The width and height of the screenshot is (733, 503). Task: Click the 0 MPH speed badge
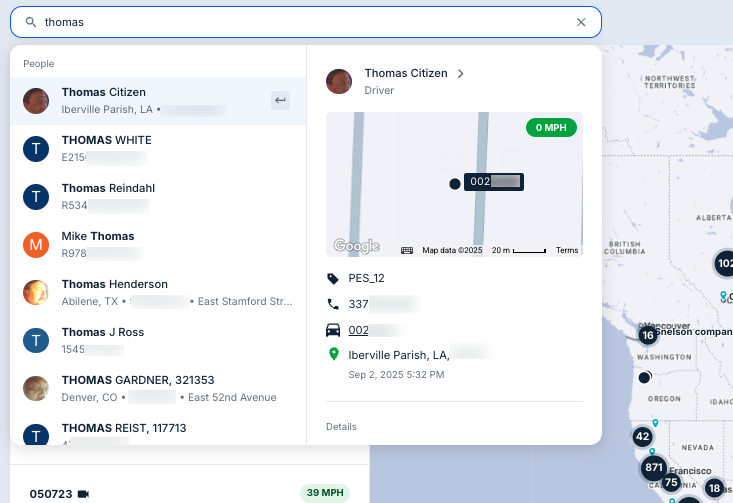[551, 128]
